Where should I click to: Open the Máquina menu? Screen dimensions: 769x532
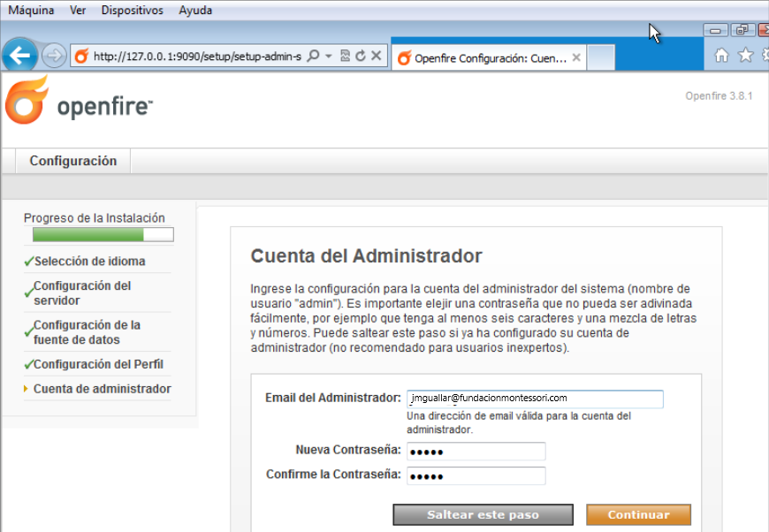(31, 11)
